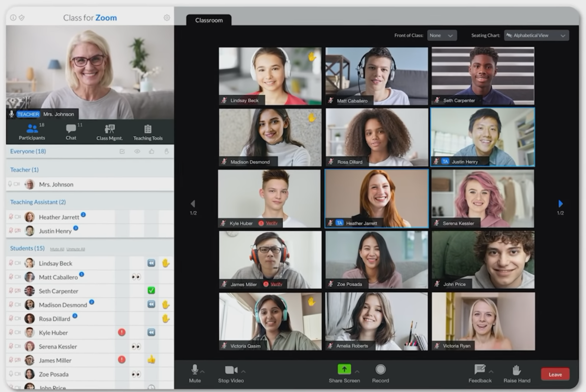Viewport: 586px width, 392px height.
Task: Expand the arrow next to Feedback
Action: click(491, 371)
